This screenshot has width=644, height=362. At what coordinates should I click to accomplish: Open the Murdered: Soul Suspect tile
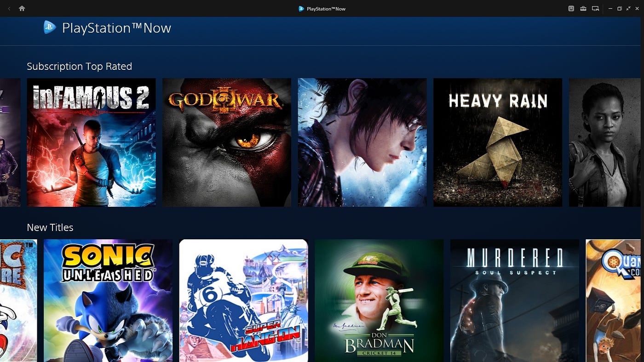[515, 300]
